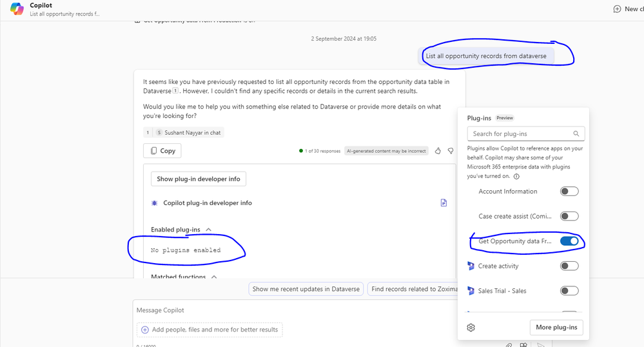Screen dimensions: 644x347
Task: Click the Copilot logo icon
Action: (17, 8)
